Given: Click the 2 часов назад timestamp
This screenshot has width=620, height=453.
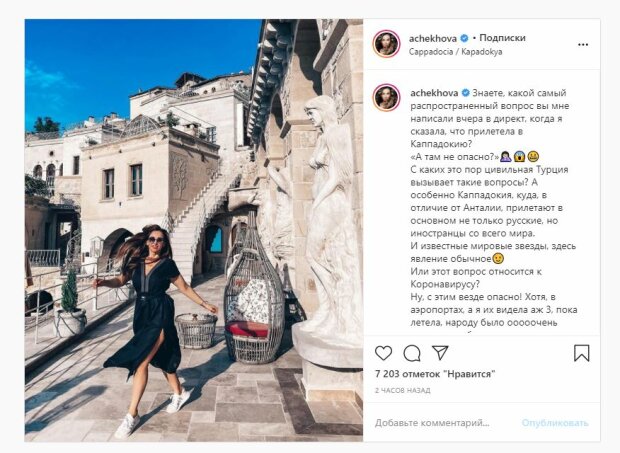Looking at the screenshot, I should click(403, 390).
